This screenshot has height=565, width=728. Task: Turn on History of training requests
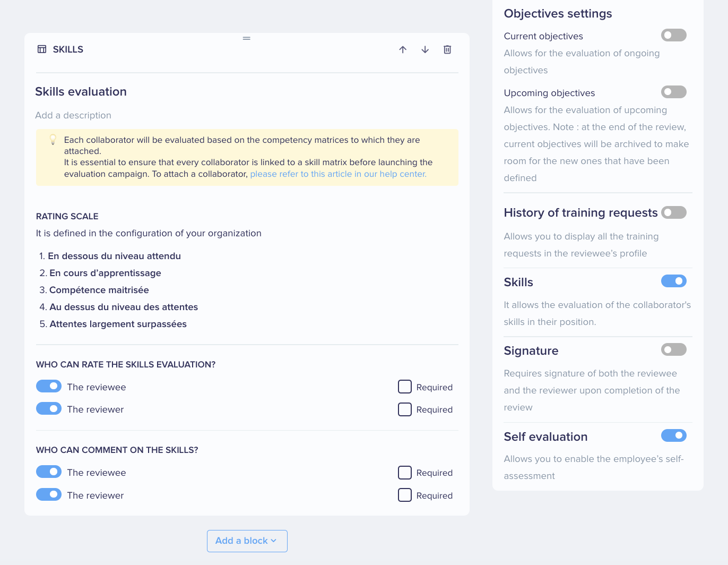pos(674,212)
